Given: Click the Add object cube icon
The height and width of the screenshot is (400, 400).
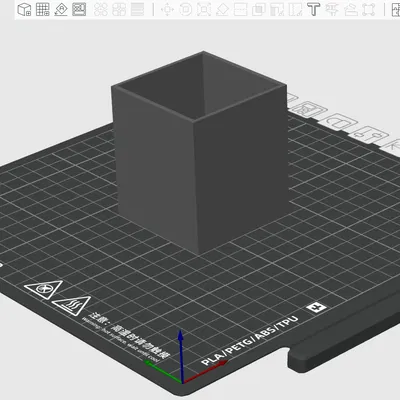Looking at the screenshot, I should tap(24, 9).
